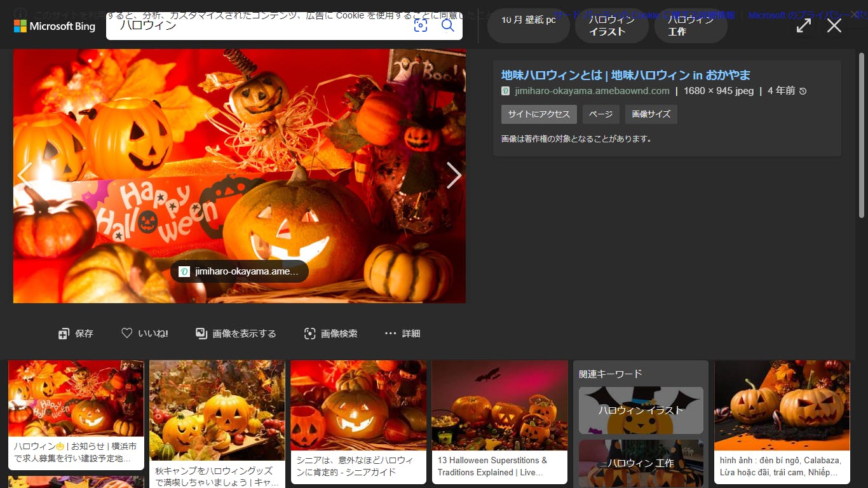Screen dimensions: 868x488
Task: Start 画像検索 visual search
Action: (x=330, y=334)
